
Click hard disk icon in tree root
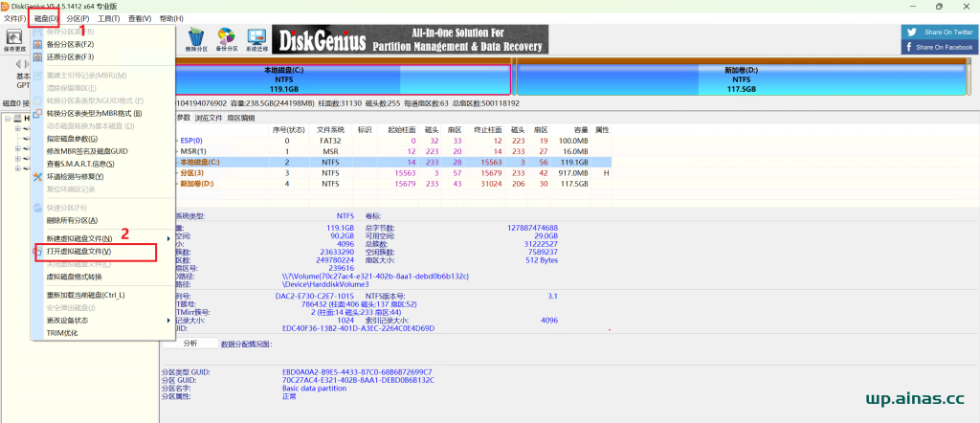pyautogui.click(x=18, y=118)
